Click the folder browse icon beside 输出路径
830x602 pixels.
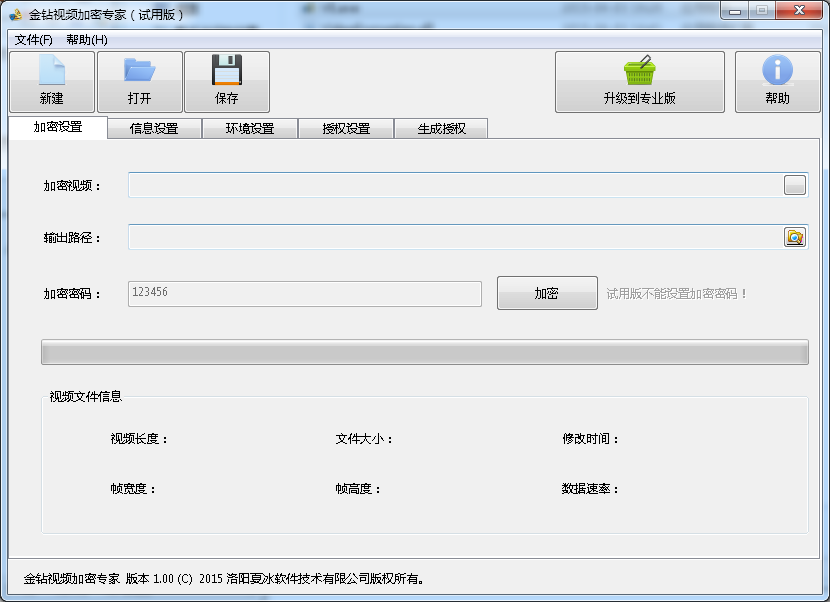coord(795,237)
